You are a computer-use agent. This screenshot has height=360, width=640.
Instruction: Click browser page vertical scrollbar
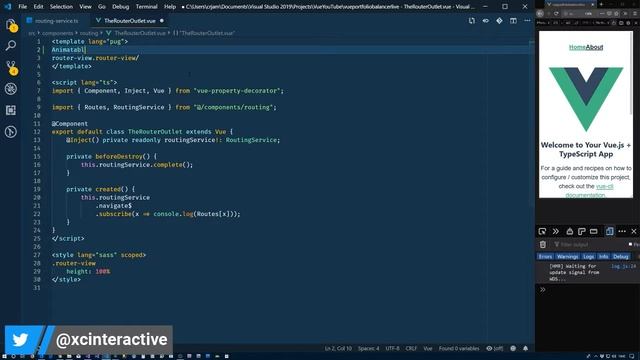click(x=631, y=73)
